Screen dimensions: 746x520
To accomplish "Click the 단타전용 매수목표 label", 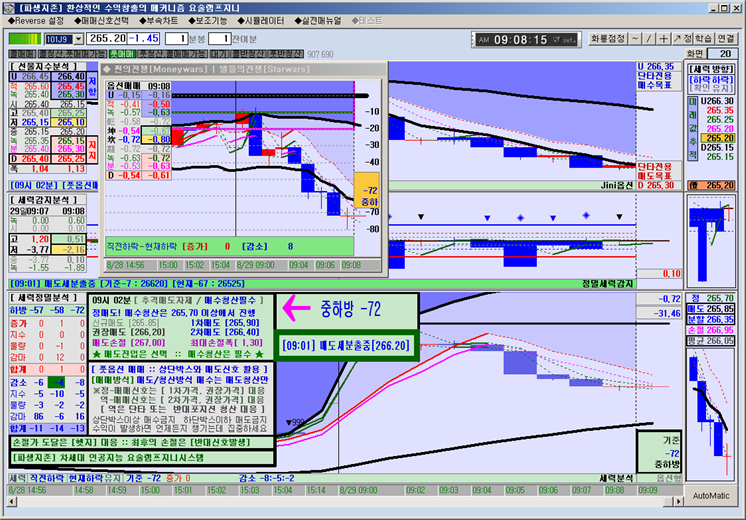I will pyautogui.click(x=655, y=80).
